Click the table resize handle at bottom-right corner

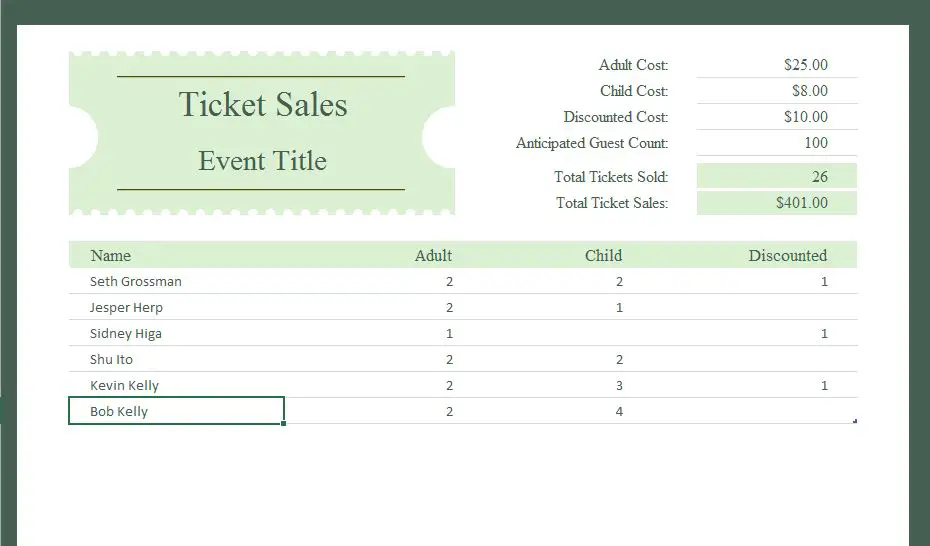click(855, 421)
